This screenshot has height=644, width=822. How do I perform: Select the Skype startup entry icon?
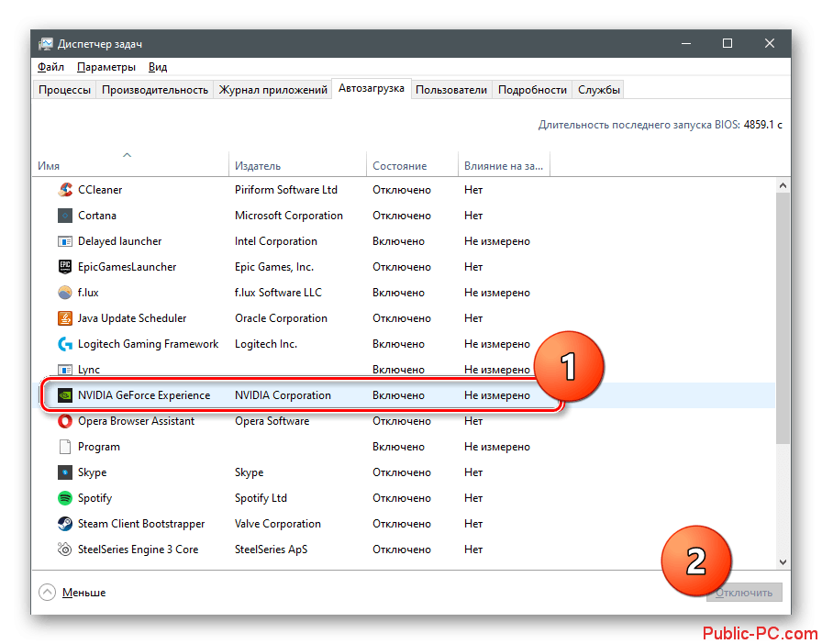[65, 472]
